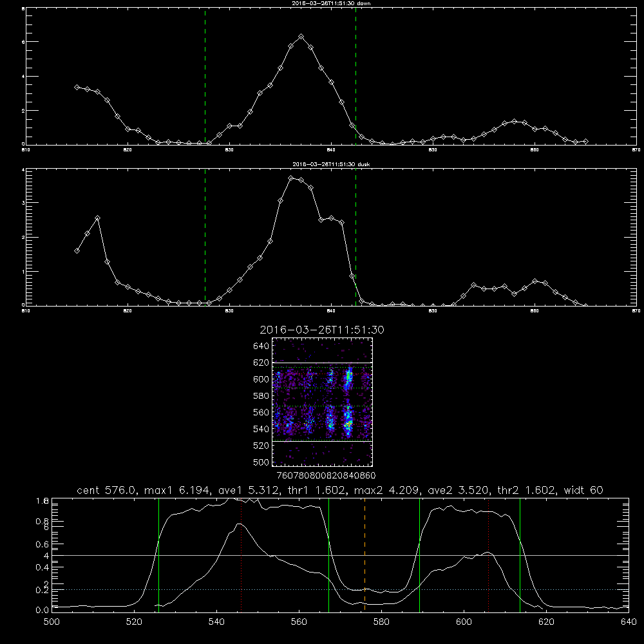Click the '0.6' label on the bottom plot y-axis

coord(43,544)
